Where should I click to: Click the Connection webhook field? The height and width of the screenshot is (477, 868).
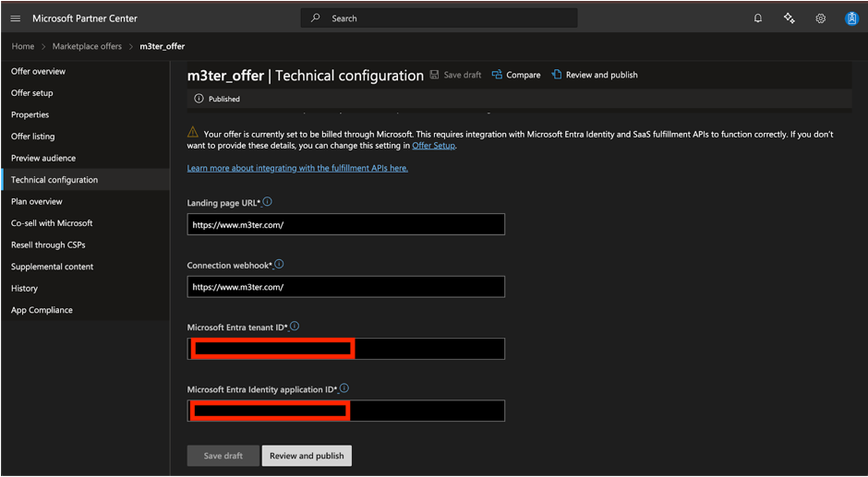pyautogui.click(x=346, y=287)
